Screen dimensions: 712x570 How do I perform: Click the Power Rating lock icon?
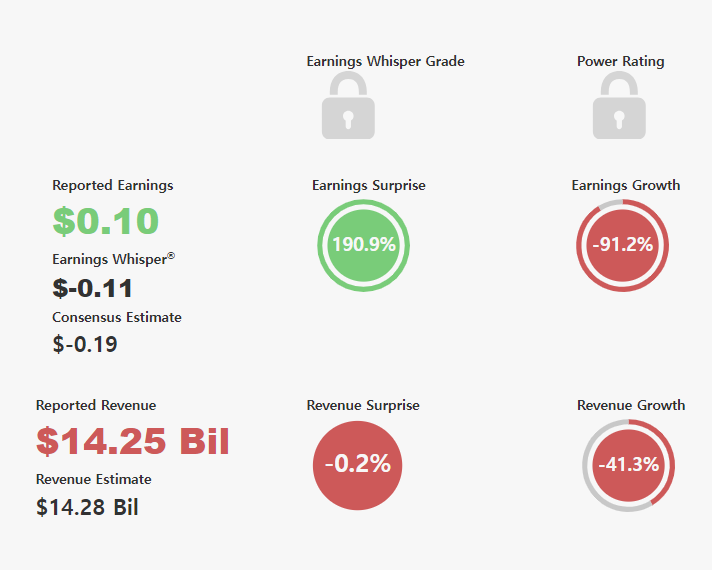(x=619, y=105)
